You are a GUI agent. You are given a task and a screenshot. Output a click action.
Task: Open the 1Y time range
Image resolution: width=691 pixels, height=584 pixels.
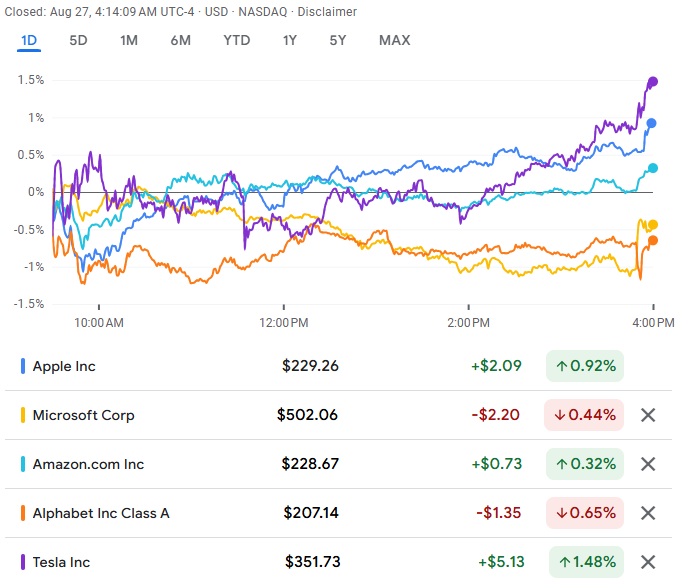[x=290, y=41]
